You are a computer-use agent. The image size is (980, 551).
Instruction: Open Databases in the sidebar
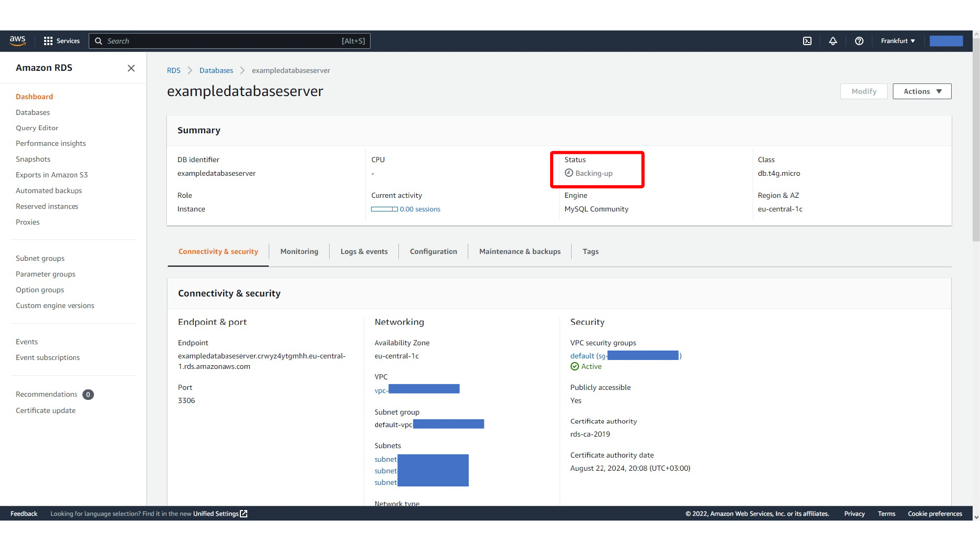click(33, 112)
